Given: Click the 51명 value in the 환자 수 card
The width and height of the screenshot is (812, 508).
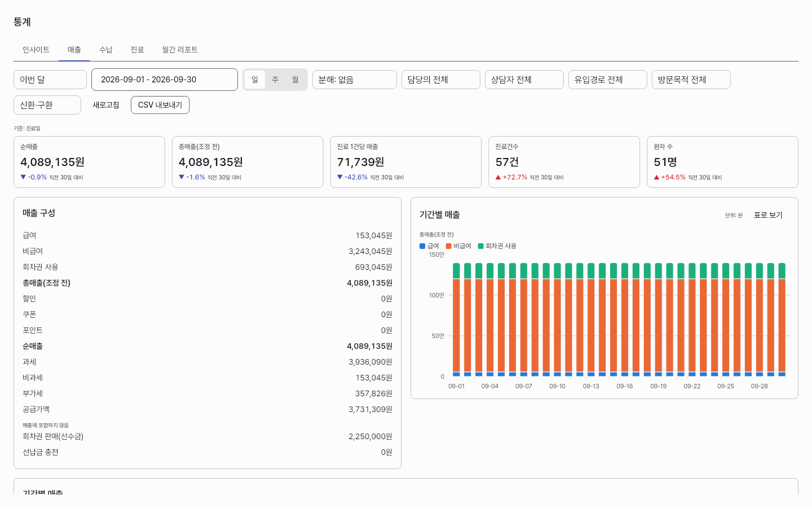Looking at the screenshot, I should point(665,162).
